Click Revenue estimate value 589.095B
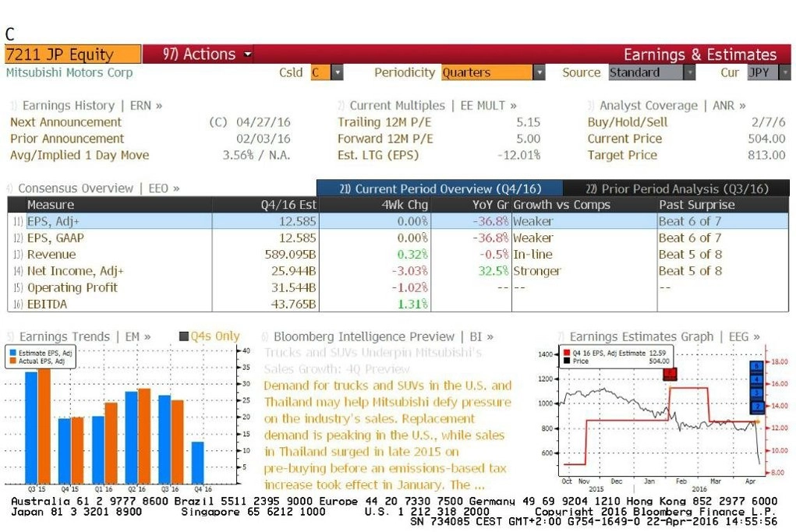Image resolution: width=796 pixels, height=532 pixels. coord(290,255)
